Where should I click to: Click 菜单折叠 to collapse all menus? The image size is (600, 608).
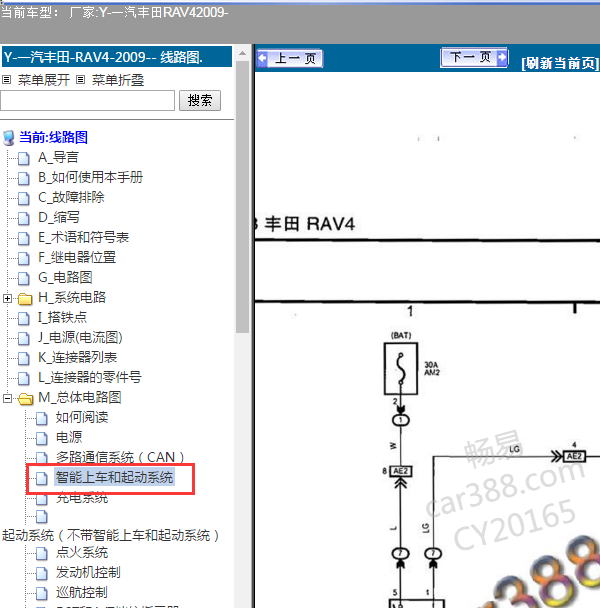coord(118,80)
